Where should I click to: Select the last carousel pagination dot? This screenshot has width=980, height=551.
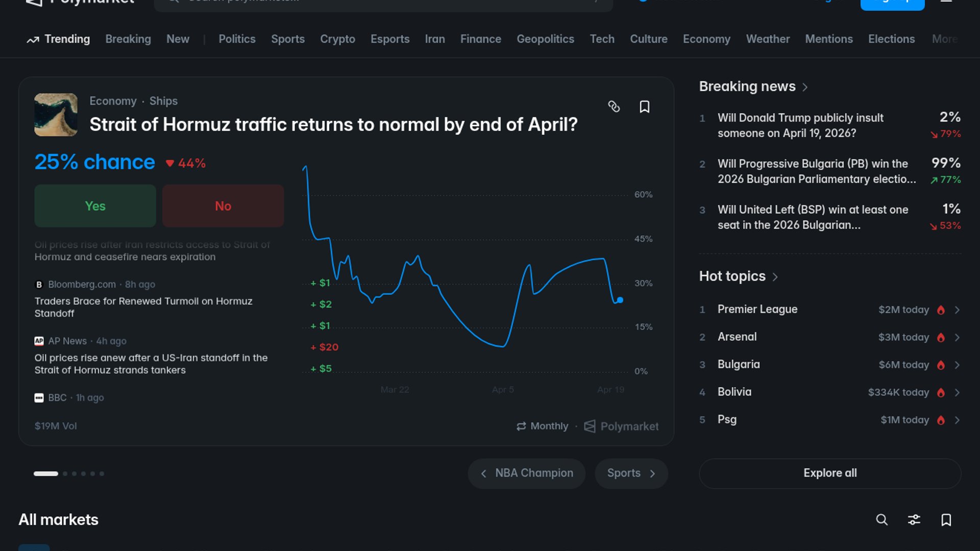102,473
